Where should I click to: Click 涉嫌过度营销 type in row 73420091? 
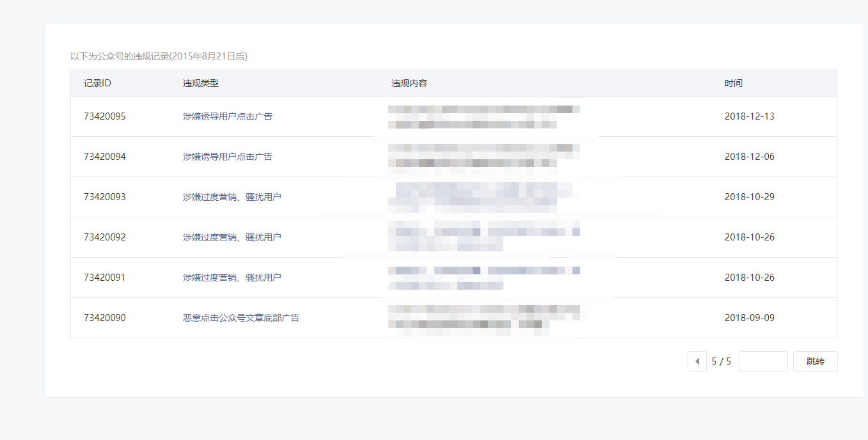(232, 278)
